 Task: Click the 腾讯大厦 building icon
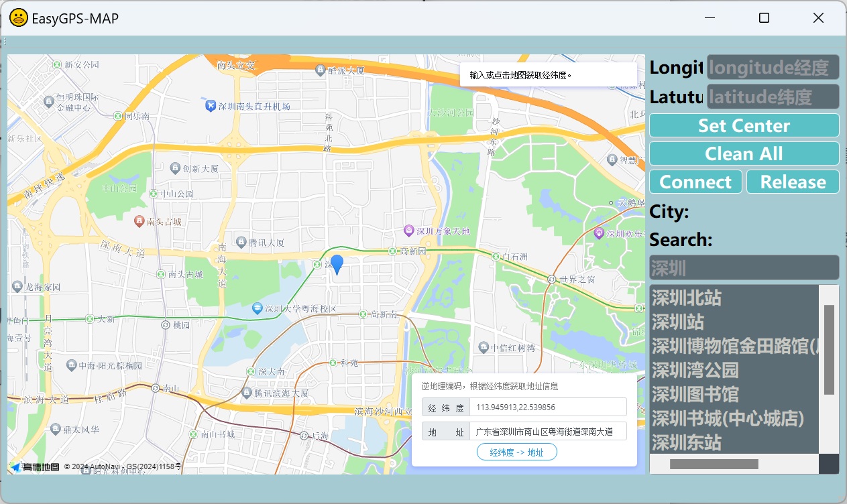(241, 241)
